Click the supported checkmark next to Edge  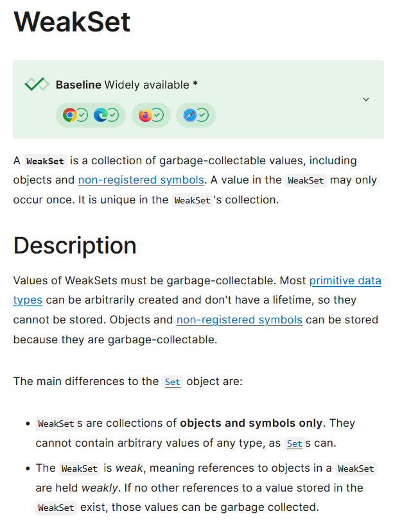[114, 116]
